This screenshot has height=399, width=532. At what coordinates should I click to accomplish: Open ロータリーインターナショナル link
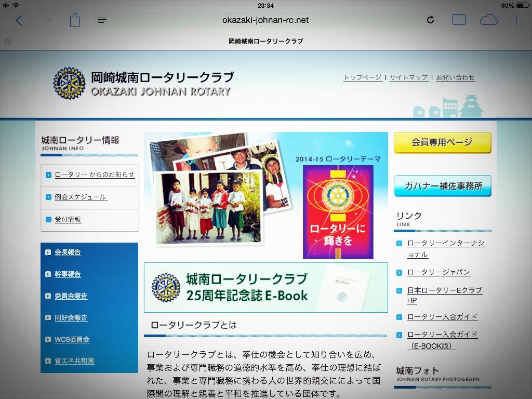click(446, 249)
